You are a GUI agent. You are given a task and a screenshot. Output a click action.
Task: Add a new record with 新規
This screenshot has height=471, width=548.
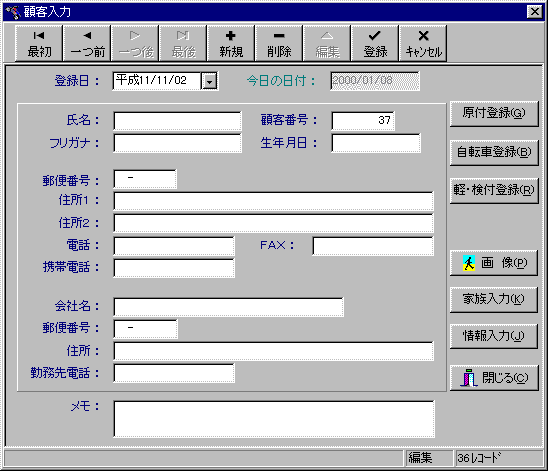[x=231, y=43]
